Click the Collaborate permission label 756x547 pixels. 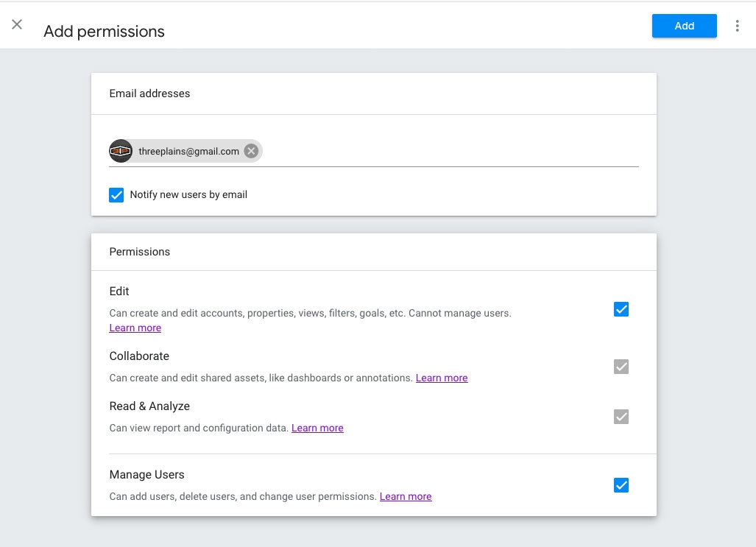point(139,356)
